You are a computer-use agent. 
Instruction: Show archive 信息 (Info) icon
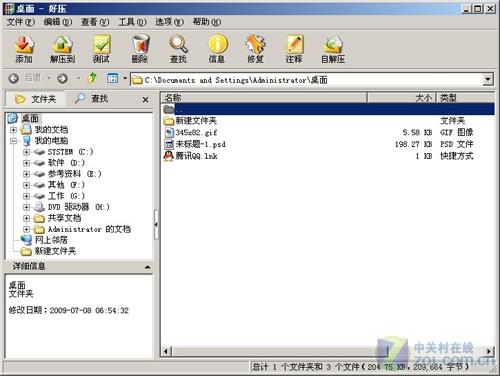tap(217, 49)
